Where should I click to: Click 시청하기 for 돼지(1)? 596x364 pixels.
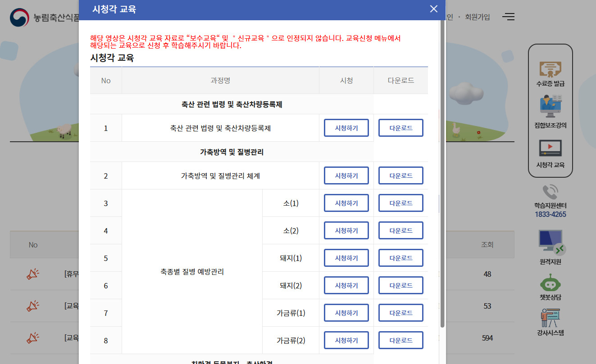coord(346,258)
